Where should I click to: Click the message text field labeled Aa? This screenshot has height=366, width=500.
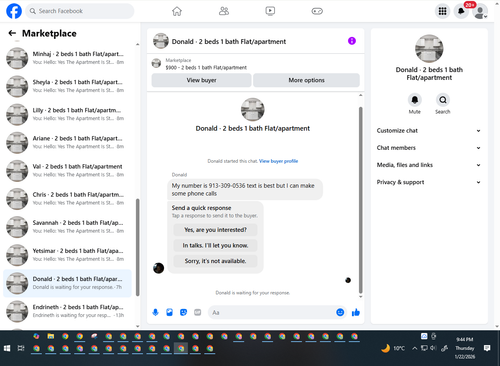click(272, 312)
